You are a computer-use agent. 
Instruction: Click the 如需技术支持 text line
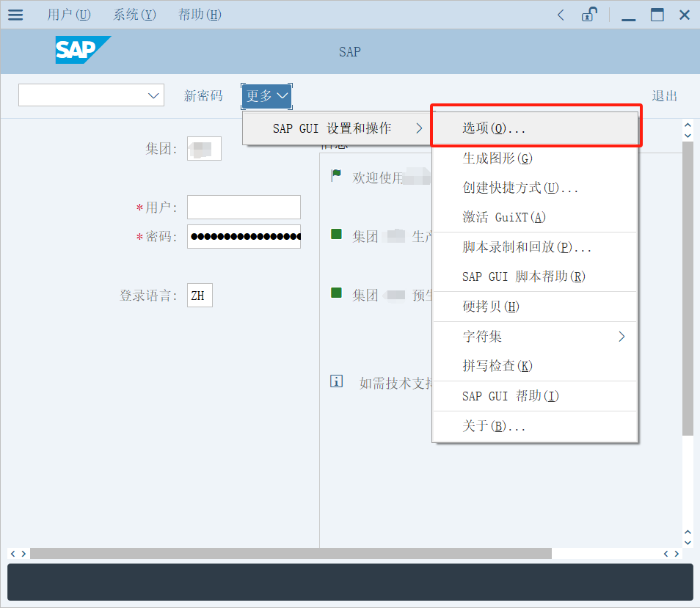tap(396, 383)
